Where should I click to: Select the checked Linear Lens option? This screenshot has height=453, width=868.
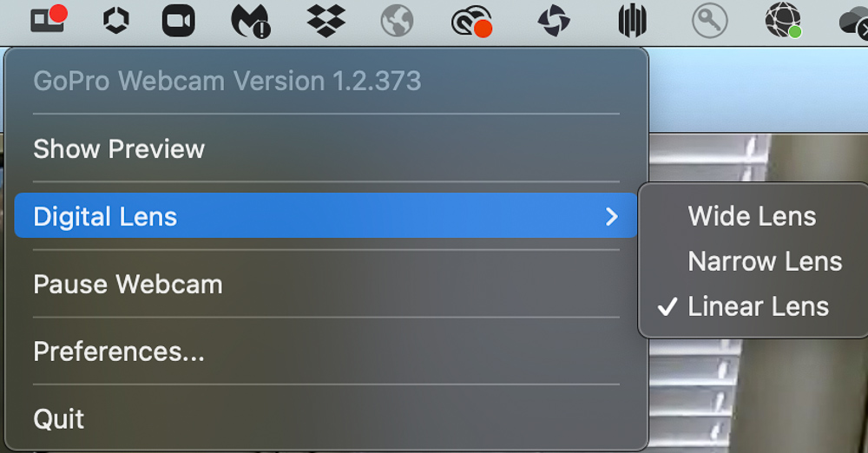click(758, 306)
